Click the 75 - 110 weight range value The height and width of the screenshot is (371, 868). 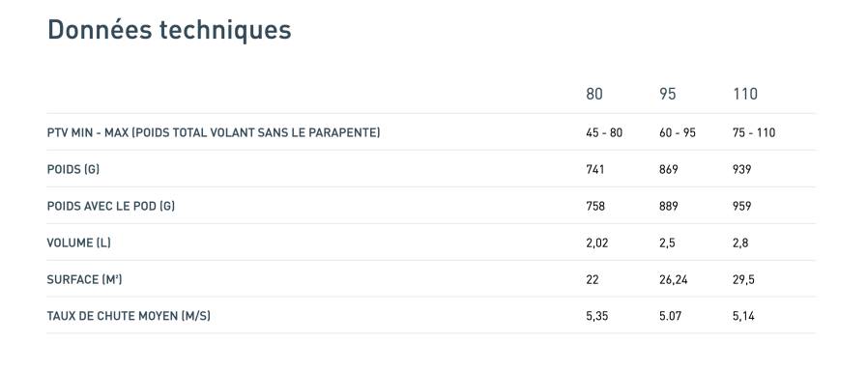(x=754, y=132)
